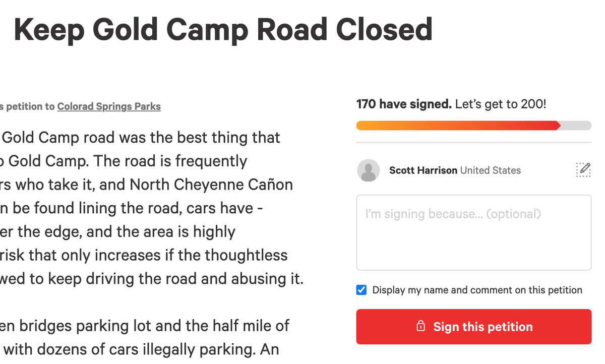Viewport: 605px width, 364px height.
Task: Click the "Display my name and comment" label
Action: click(x=477, y=290)
